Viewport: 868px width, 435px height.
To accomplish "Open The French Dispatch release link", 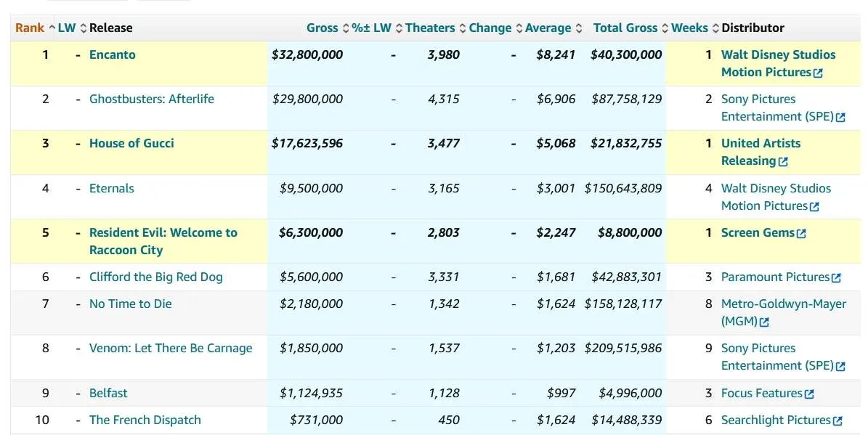I will 145,420.
